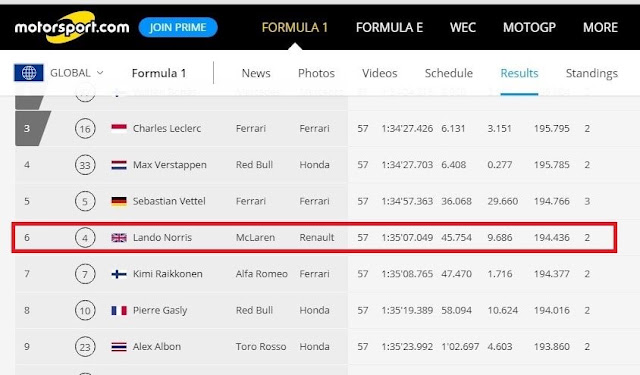The width and height of the screenshot is (640, 375).
Task: Click position 3 podium marker
Action: pyautogui.click(x=32, y=129)
